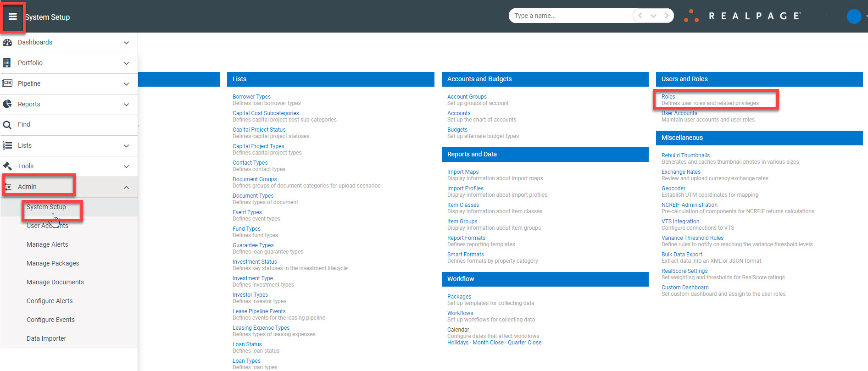
Task: Collapse the Admin menu chevron
Action: (126, 187)
